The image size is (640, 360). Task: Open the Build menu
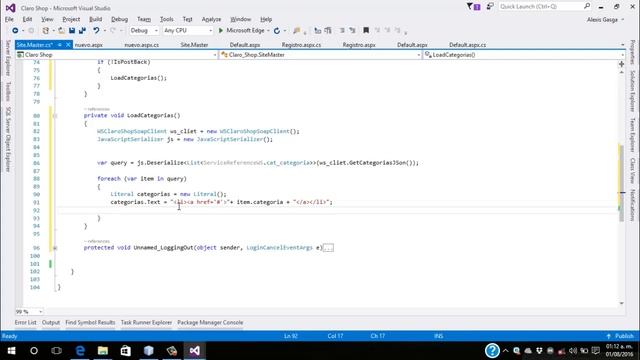click(x=96, y=19)
